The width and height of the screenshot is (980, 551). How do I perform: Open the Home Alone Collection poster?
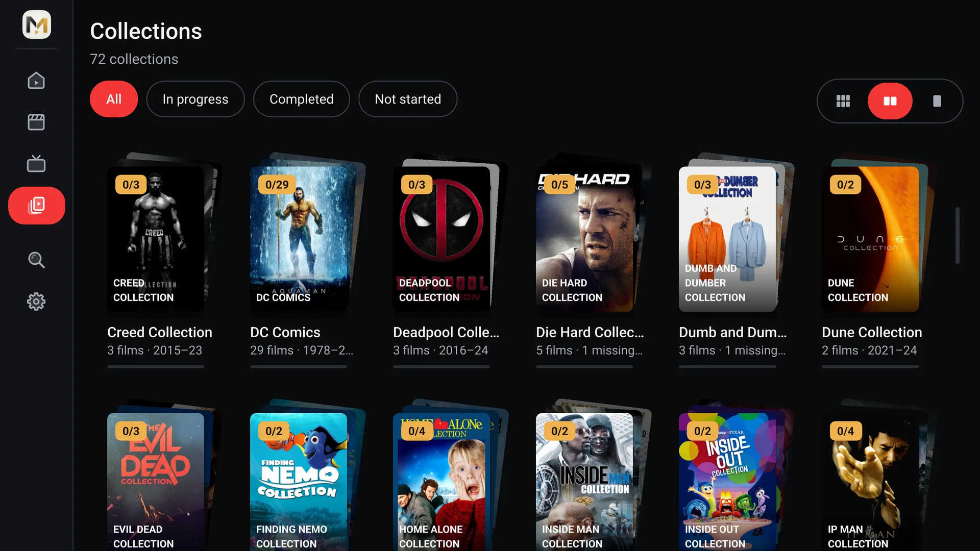[x=442, y=482]
